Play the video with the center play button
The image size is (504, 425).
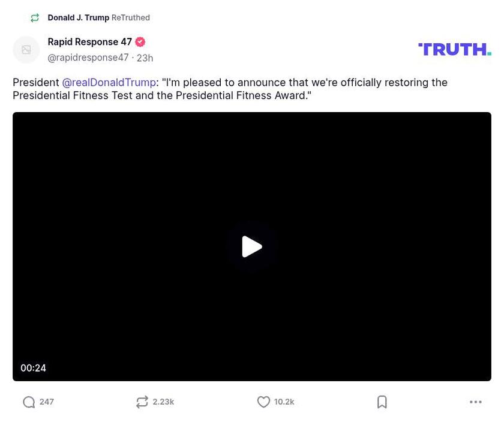tap(252, 246)
